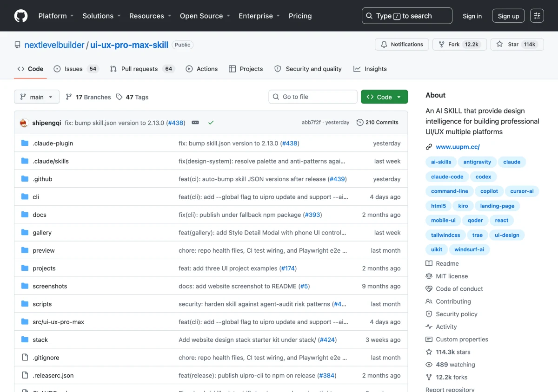Click the bell icon in Notifications

pos(384,44)
